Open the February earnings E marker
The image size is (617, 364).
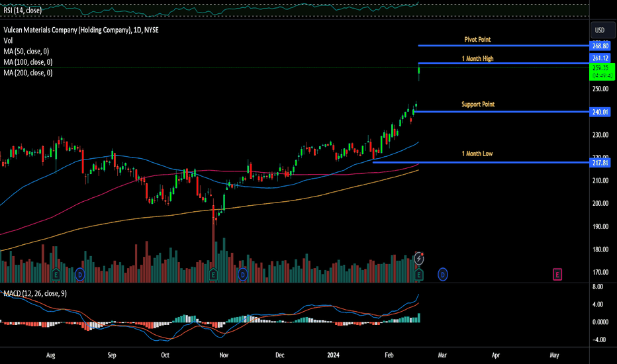tap(418, 274)
